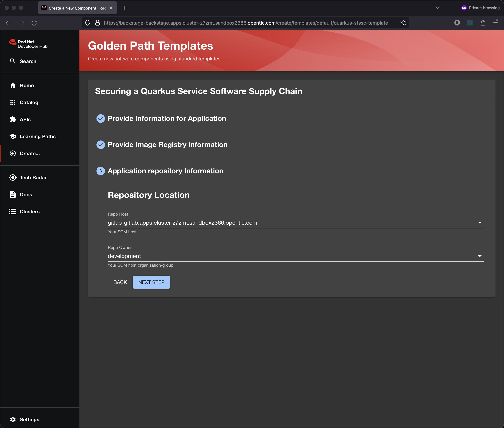Expand the Repo Owner dropdown arrow

coord(480,256)
